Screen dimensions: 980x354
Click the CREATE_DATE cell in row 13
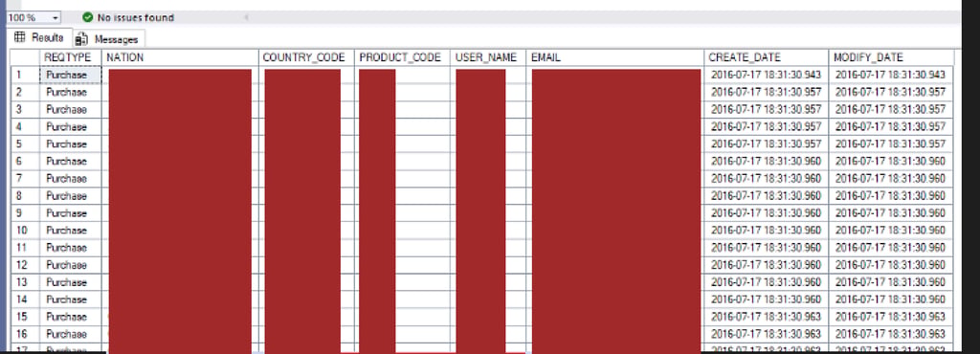(767, 282)
